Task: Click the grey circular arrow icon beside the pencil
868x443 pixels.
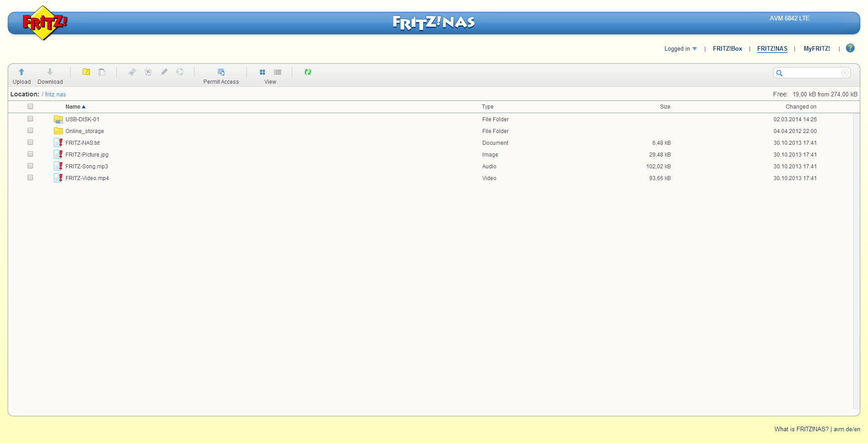Action: pos(180,72)
